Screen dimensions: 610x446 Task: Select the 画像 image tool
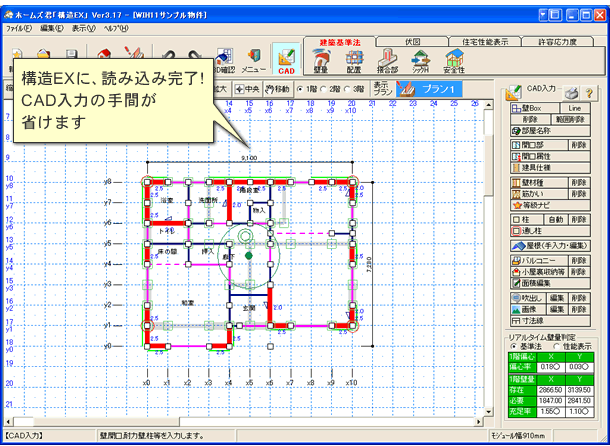(528, 309)
